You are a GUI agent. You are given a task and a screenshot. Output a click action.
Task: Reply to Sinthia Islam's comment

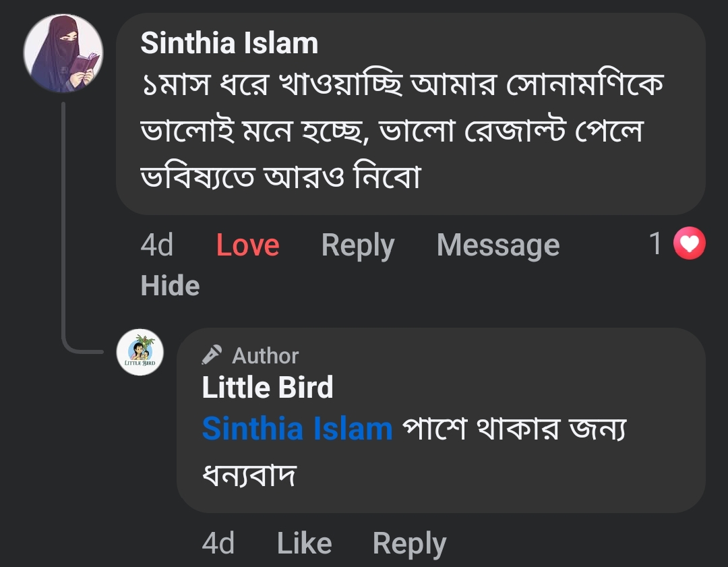tap(357, 245)
